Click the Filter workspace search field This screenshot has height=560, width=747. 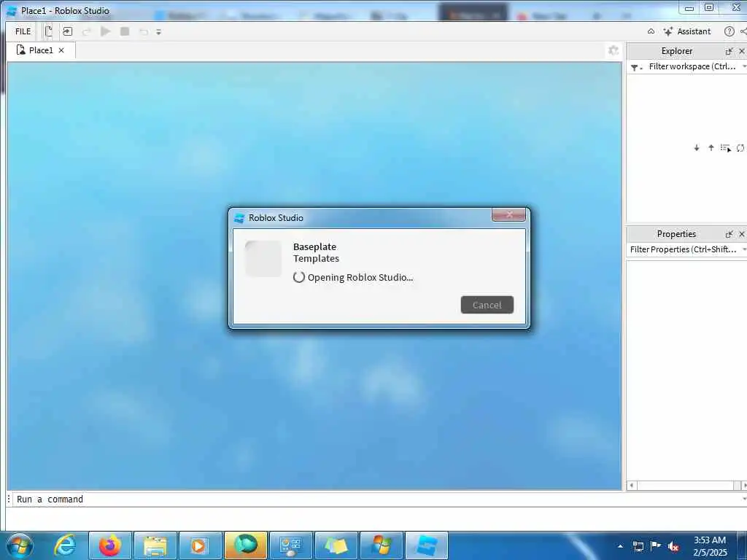pyautogui.click(x=692, y=66)
